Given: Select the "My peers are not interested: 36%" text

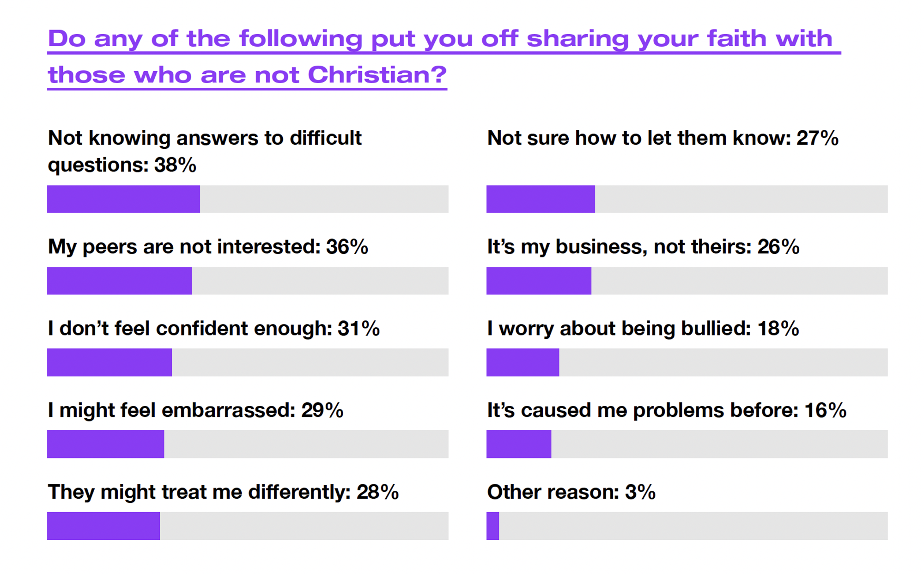Looking at the screenshot, I should point(208,247).
